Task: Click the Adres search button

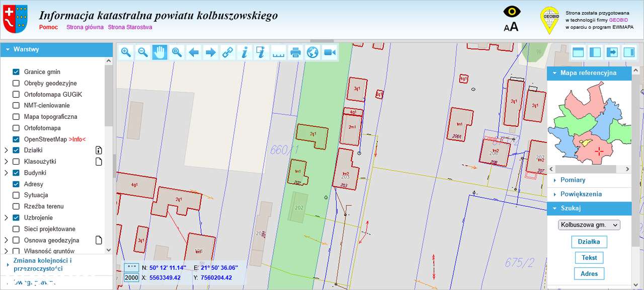Action: tap(589, 274)
